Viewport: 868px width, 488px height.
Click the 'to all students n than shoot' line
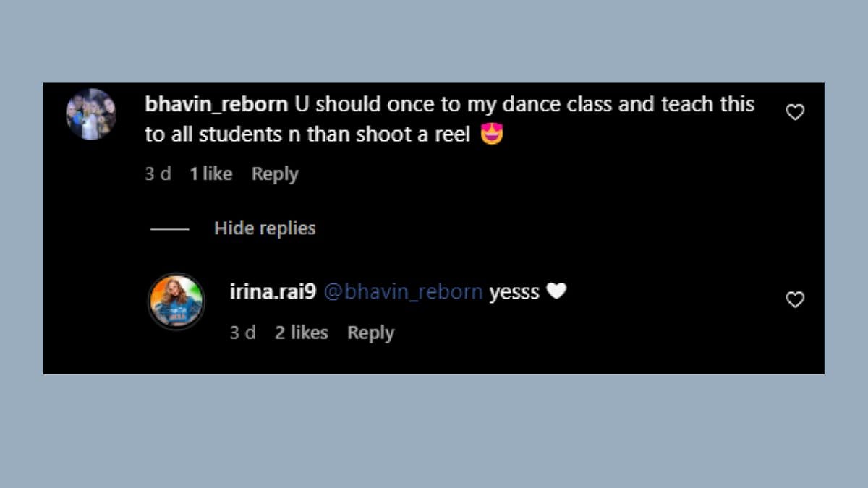click(307, 134)
